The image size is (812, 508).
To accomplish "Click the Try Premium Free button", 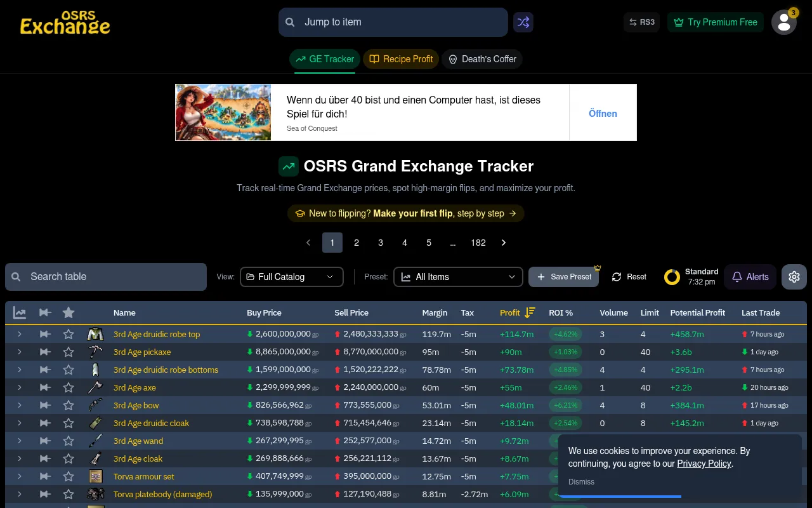I will click(x=716, y=22).
